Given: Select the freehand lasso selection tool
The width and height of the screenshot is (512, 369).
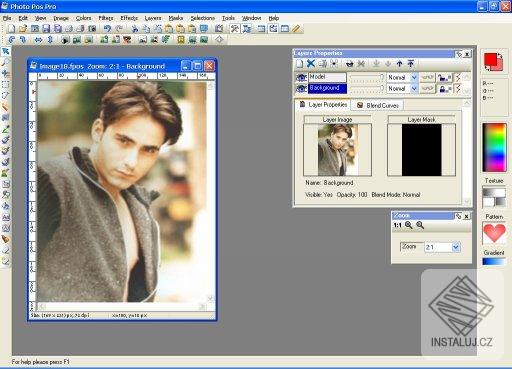Looking at the screenshot, I should pyautogui.click(x=6, y=95).
